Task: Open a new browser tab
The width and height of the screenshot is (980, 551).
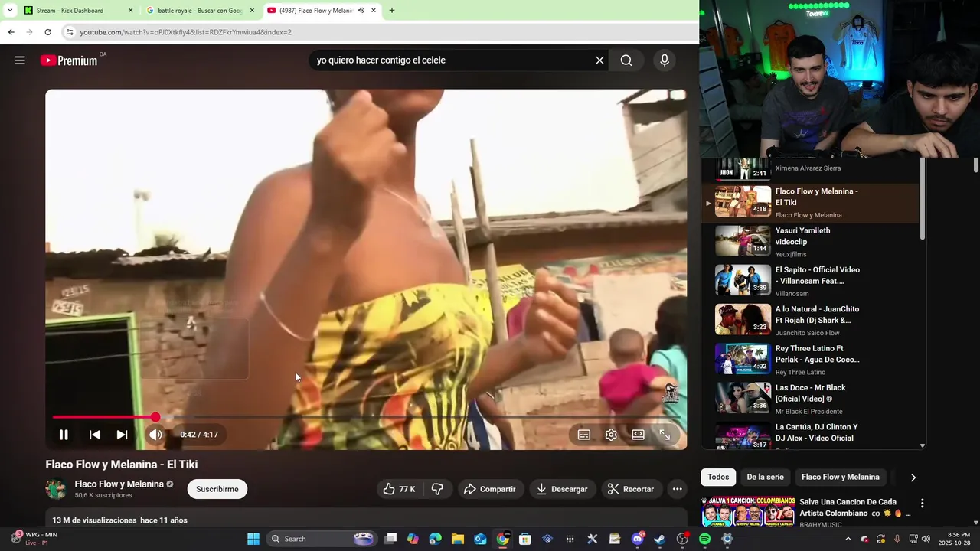Action: [x=392, y=11]
